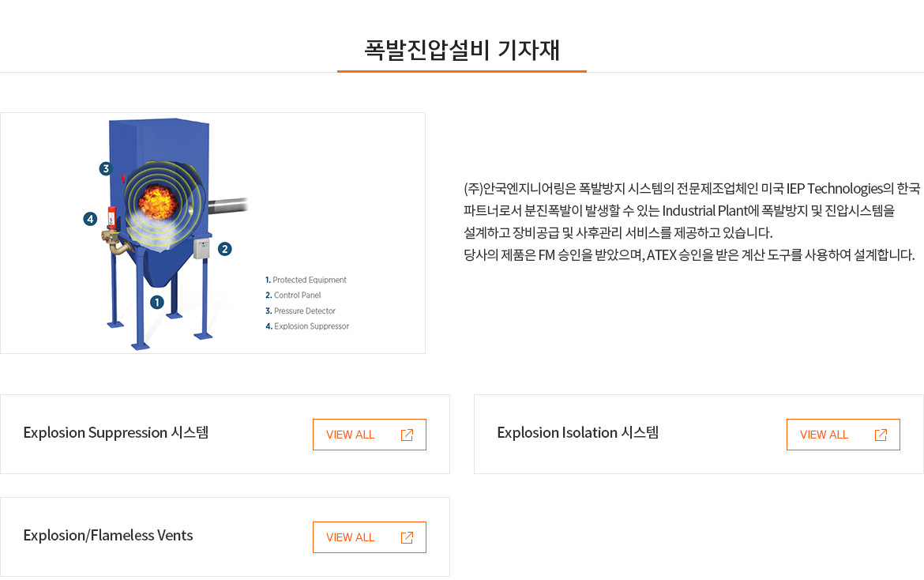This screenshot has height=580, width=924.
Task: Click numbered marker 1 on the diagram
Action: [x=156, y=303]
